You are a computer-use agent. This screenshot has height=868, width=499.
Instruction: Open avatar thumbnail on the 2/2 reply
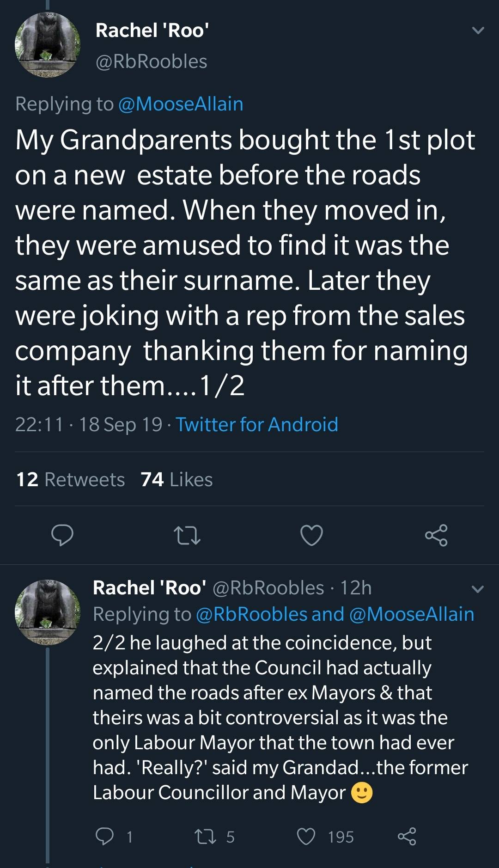click(48, 612)
